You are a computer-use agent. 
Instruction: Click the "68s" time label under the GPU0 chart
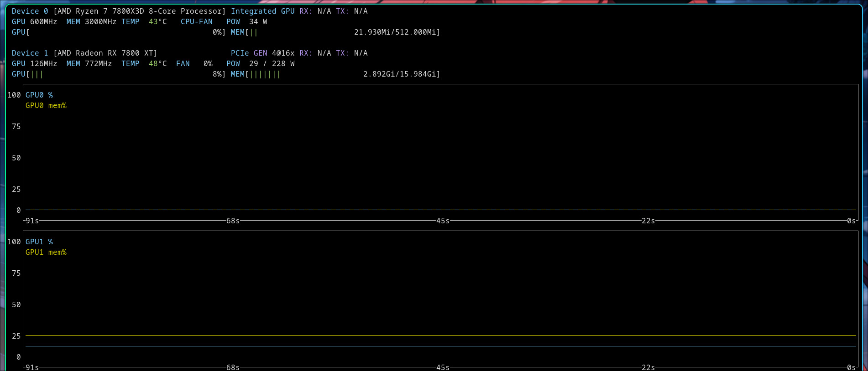(x=233, y=221)
